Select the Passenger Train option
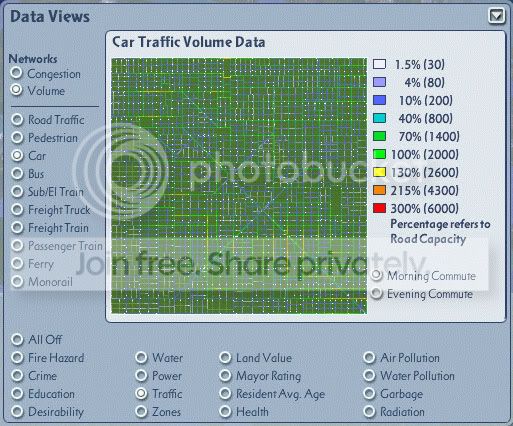 pyautogui.click(x=17, y=245)
